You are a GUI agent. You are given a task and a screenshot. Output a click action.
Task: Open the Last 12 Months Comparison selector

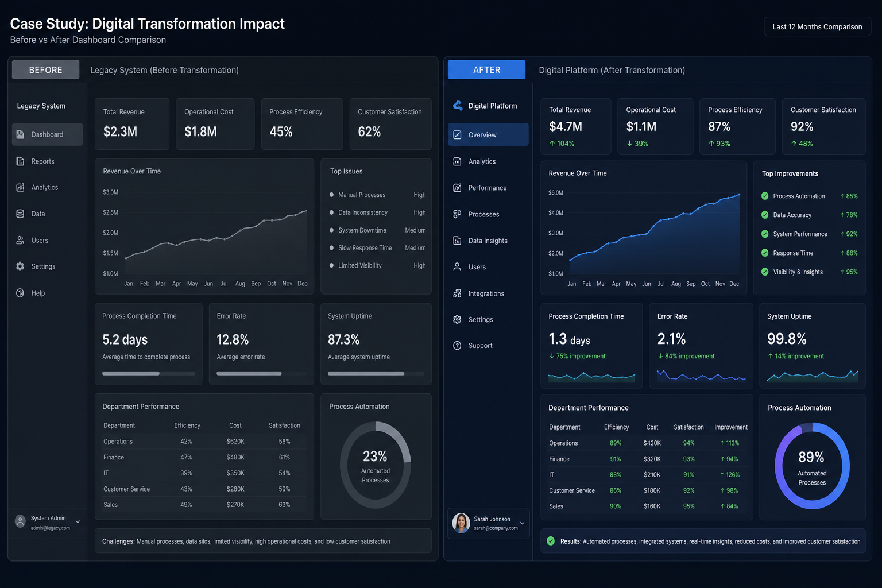click(x=817, y=26)
